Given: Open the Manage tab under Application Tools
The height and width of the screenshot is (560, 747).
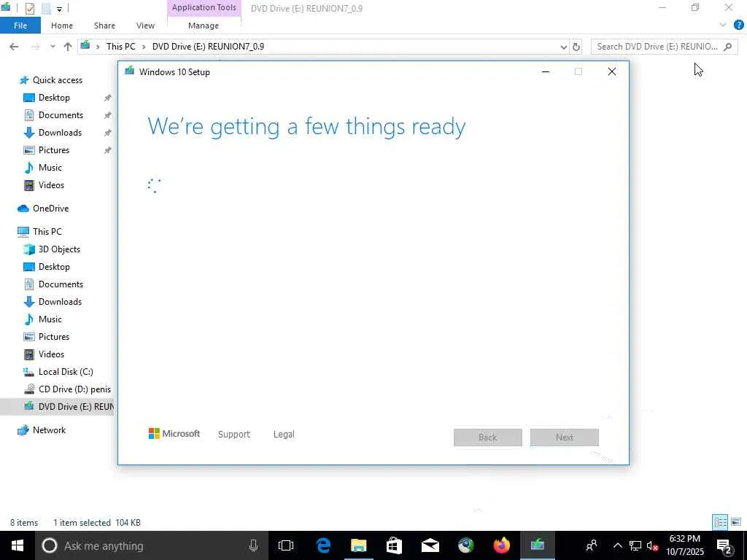Looking at the screenshot, I should point(204,26).
